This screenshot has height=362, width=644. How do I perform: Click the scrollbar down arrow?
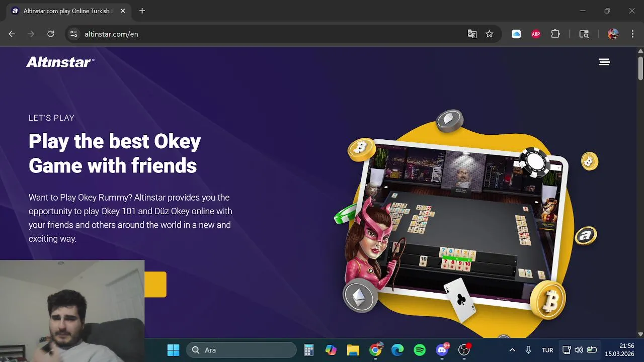pos(640,334)
